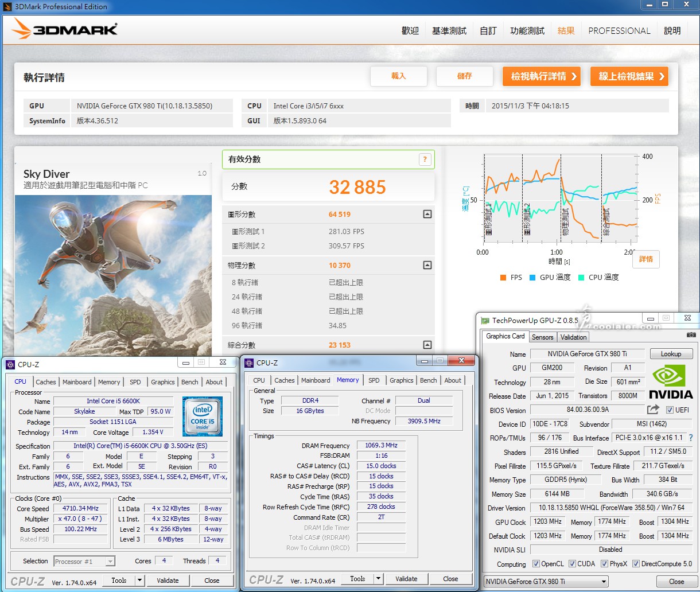Toggle the OpenCL checkbox in GPU-Z
This screenshot has height=592, width=700.
(536, 564)
